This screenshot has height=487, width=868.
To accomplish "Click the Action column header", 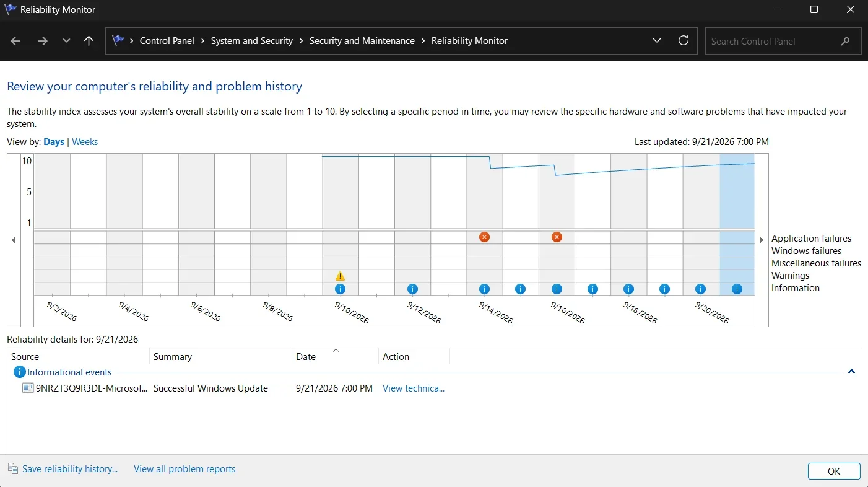I will (414, 357).
